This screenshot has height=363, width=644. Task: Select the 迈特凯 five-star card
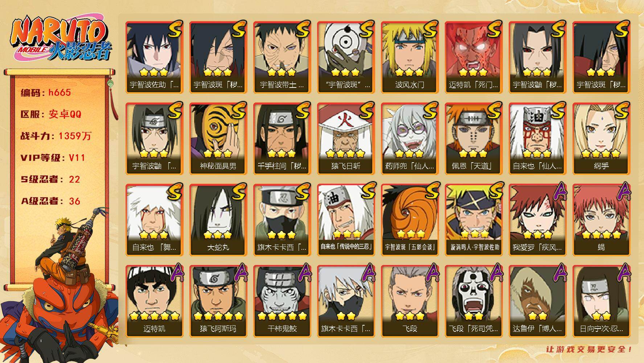(x=154, y=301)
